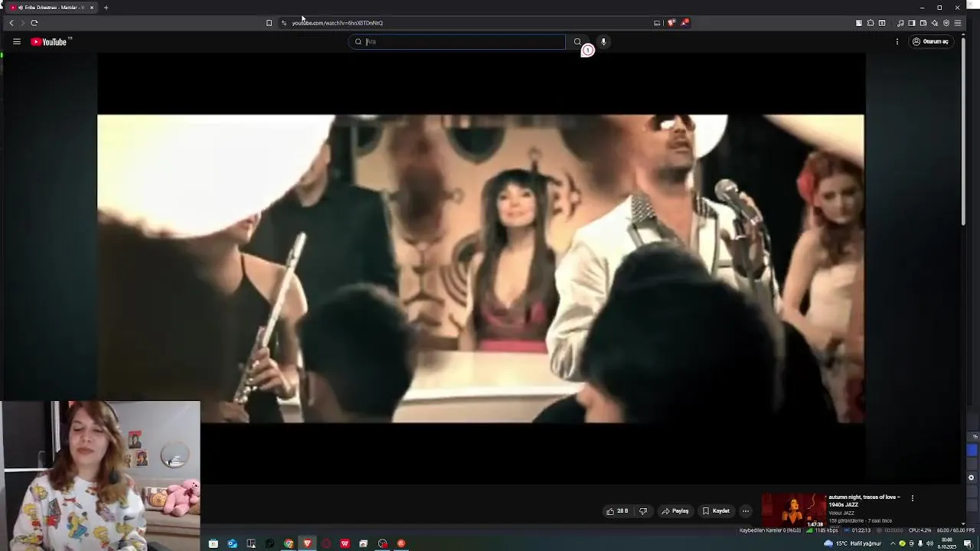This screenshot has height=551, width=980.
Task: Open the Brave media playlist music-note icon
Action: 900,23
